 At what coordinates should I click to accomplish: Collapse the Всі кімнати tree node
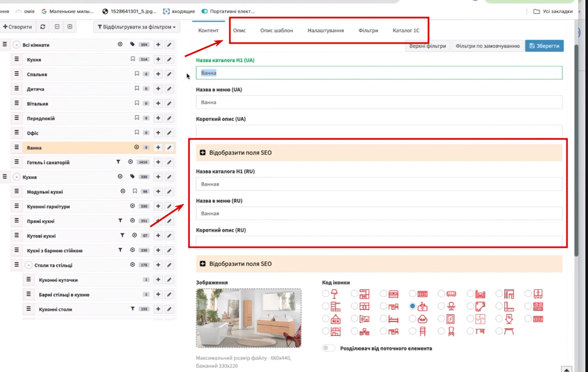(x=16, y=45)
